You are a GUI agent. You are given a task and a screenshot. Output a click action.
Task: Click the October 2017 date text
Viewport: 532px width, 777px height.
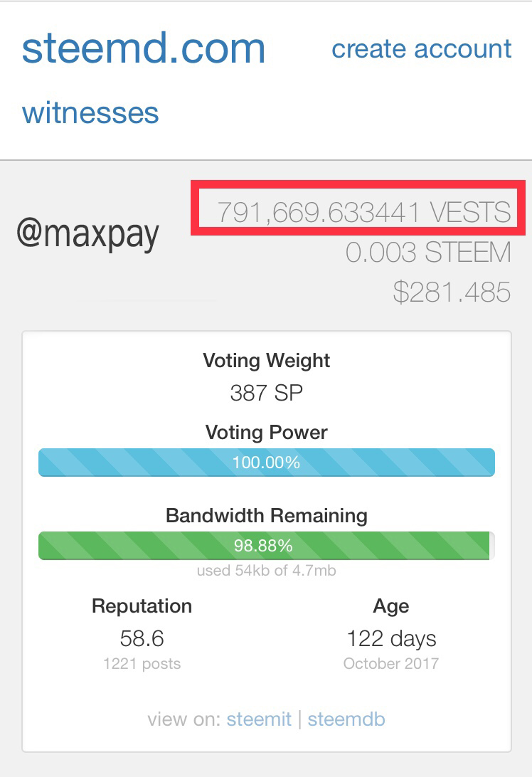(391, 664)
